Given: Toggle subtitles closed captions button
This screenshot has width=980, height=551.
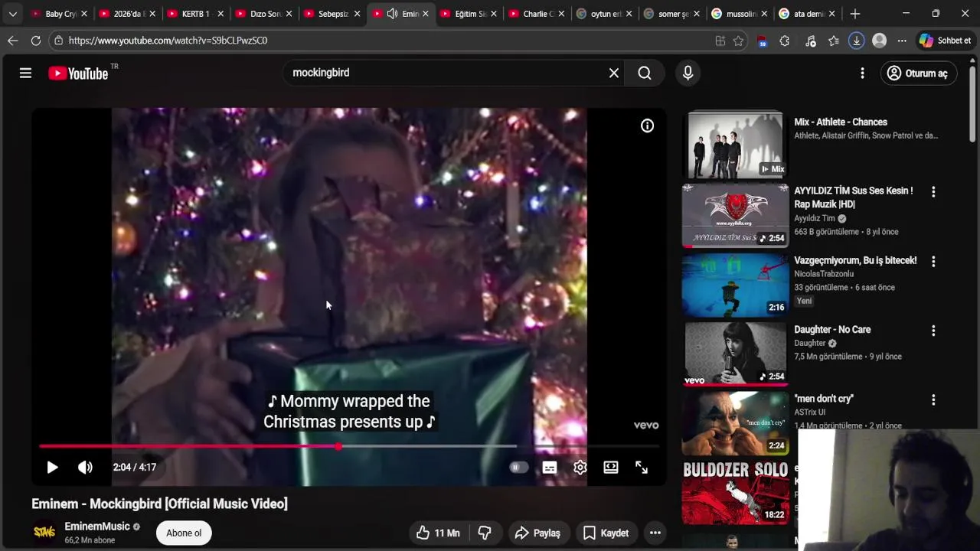Looking at the screenshot, I should coord(549,467).
